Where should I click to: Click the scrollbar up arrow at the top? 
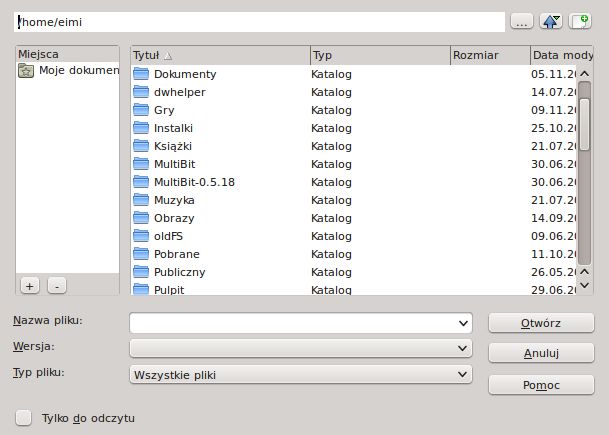585,73
